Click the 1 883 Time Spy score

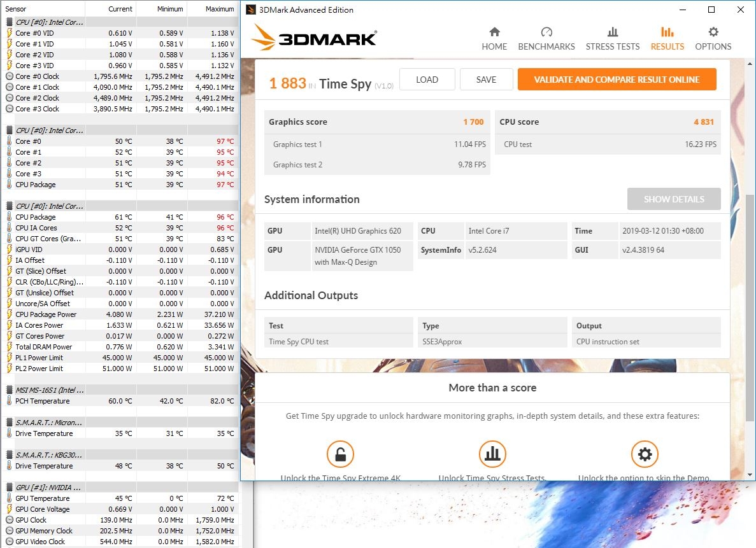click(x=288, y=83)
